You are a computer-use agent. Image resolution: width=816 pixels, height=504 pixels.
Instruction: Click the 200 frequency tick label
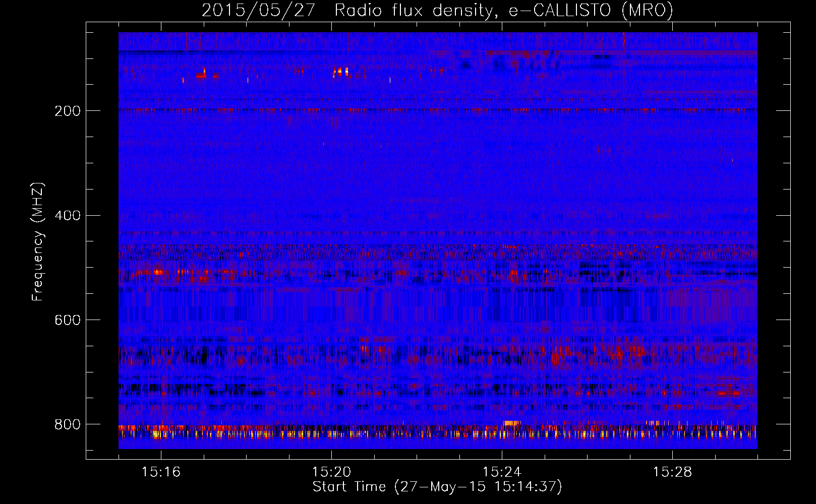[x=68, y=111]
